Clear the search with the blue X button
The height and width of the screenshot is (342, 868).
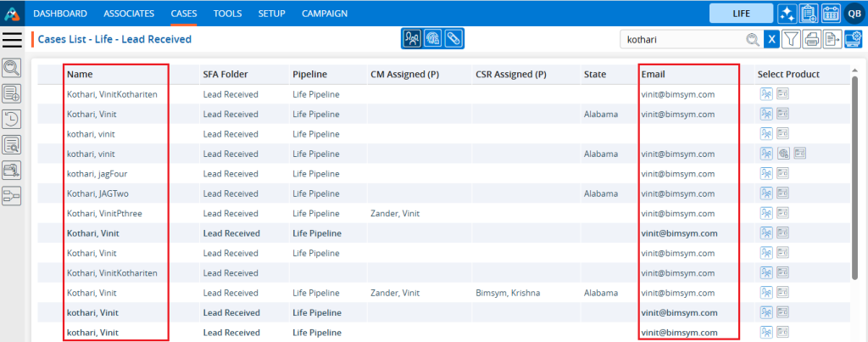pyautogui.click(x=771, y=39)
